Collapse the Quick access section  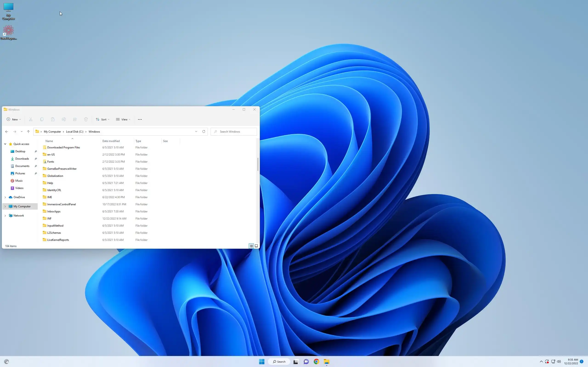5,144
